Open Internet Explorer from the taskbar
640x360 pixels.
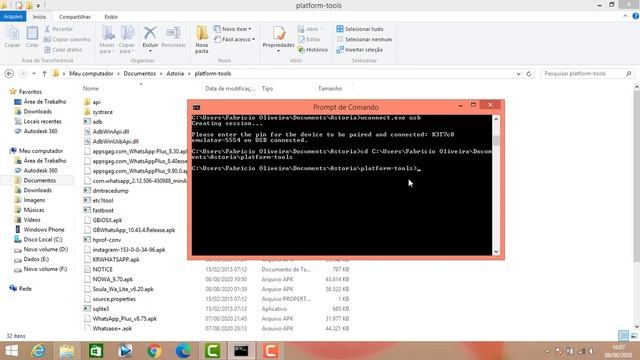pyautogui.click(x=38, y=351)
